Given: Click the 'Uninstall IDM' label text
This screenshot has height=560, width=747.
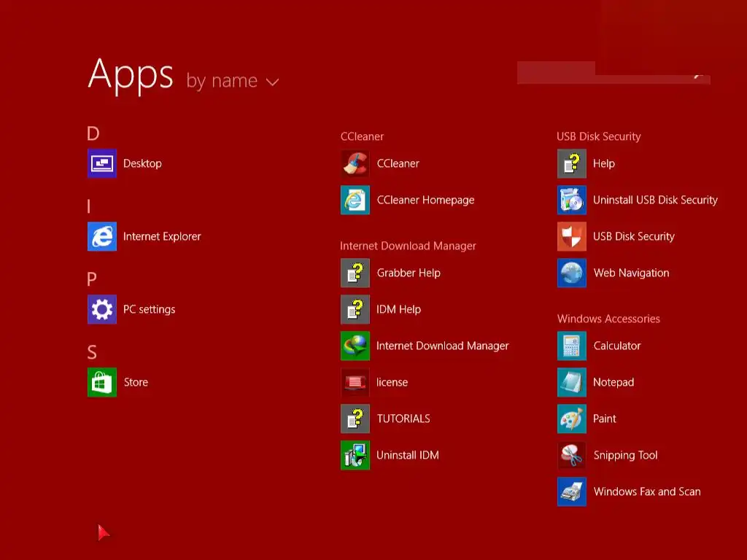Looking at the screenshot, I should pyautogui.click(x=408, y=455).
